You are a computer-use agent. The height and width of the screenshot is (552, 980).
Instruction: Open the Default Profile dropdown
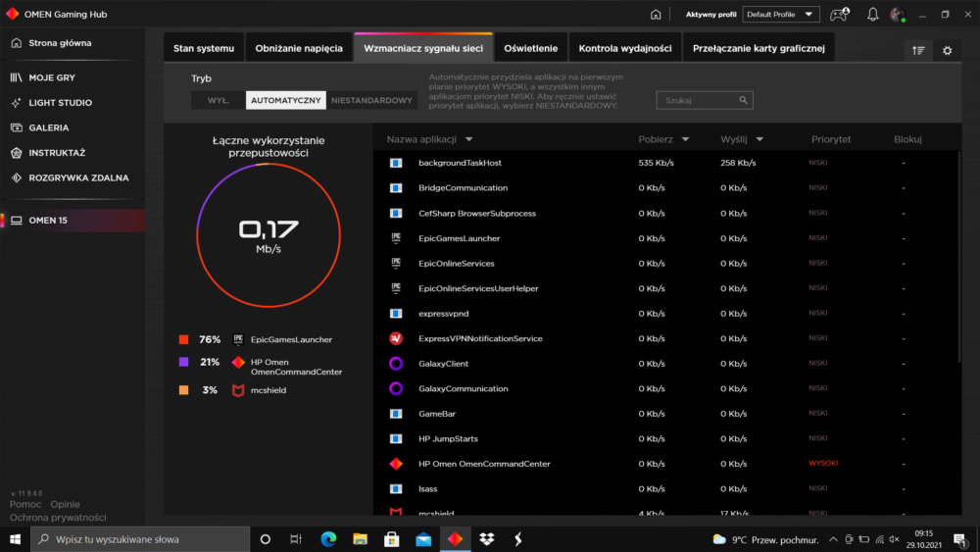(781, 14)
